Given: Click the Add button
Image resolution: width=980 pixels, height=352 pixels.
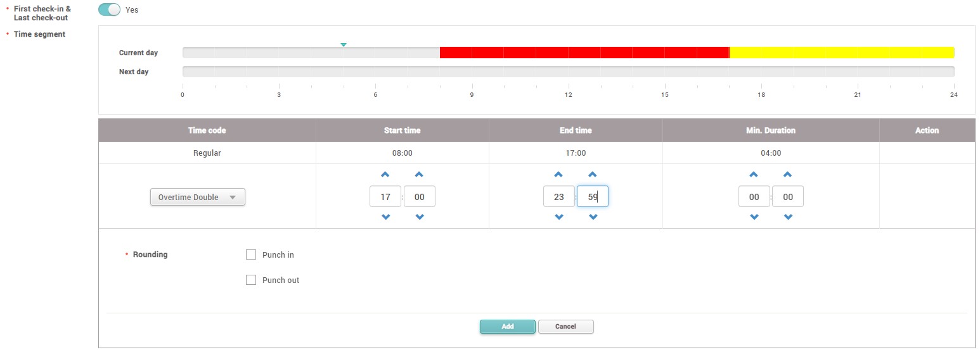Looking at the screenshot, I should (507, 327).
